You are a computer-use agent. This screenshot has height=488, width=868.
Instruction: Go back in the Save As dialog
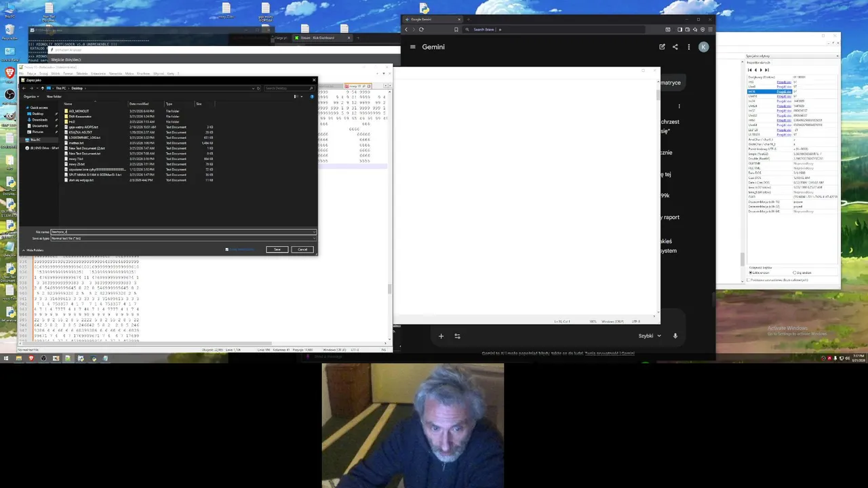(x=24, y=88)
